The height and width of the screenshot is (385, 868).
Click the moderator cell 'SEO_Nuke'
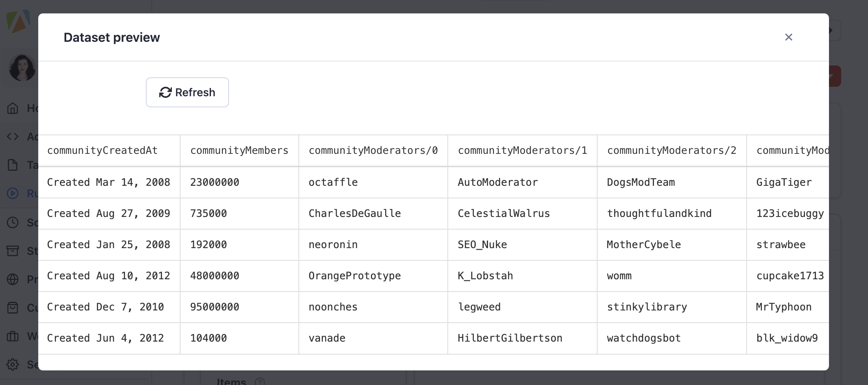click(522, 245)
